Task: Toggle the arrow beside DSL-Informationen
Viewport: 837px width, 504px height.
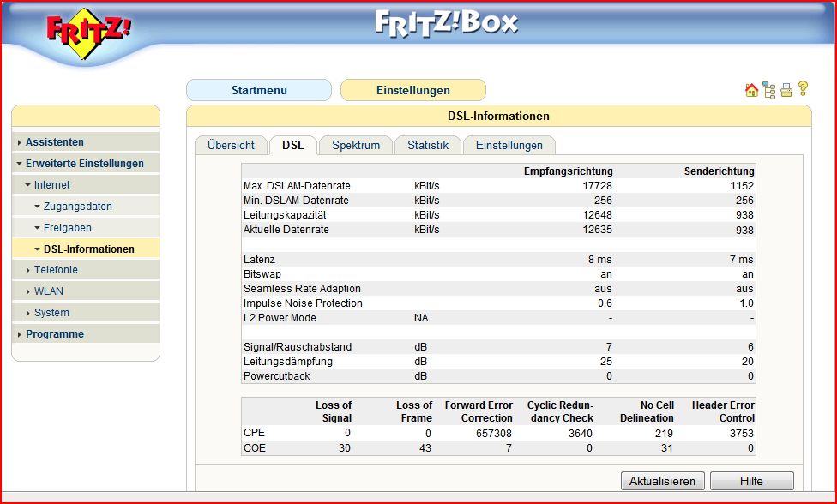Action: pyautogui.click(x=37, y=249)
